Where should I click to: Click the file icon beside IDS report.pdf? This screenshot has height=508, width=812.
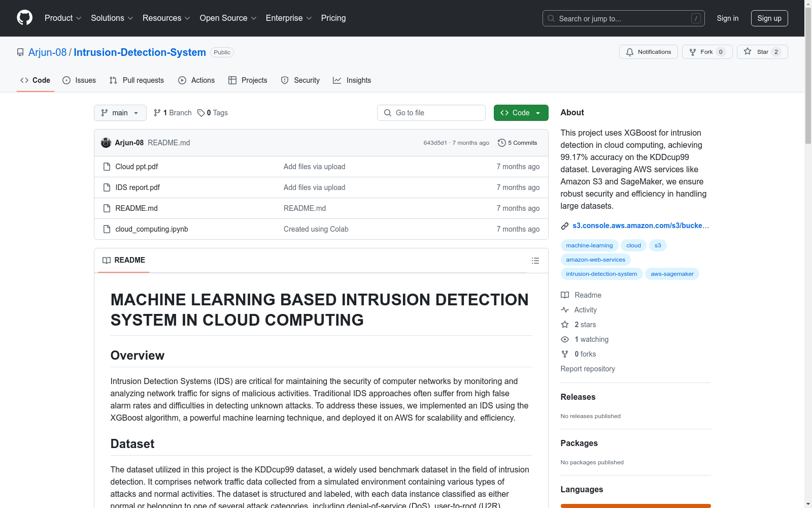107,187
